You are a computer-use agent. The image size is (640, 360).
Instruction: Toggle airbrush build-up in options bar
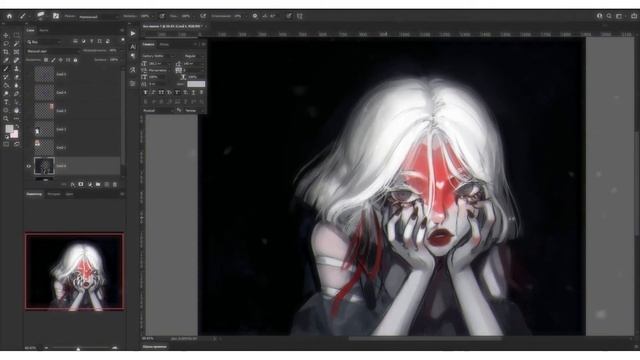203,16
